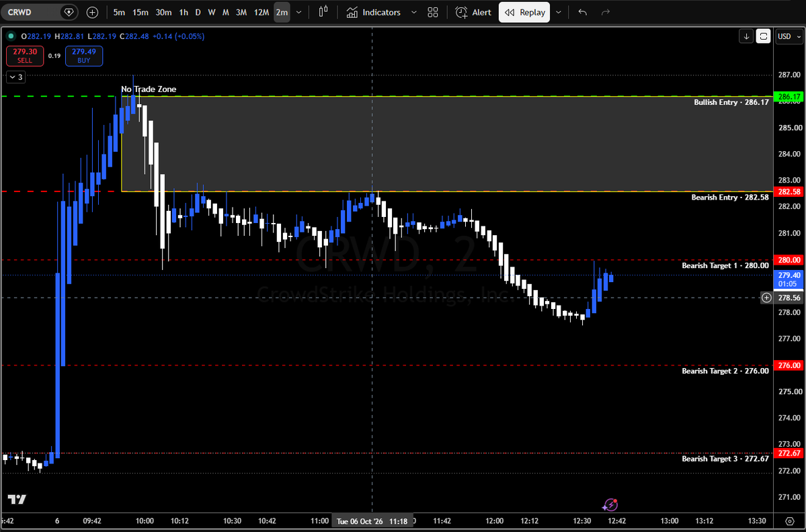Click the plus icon beside 278.56
The height and width of the screenshot is (532, 806).
pyautogui.click(x=766, y=298)
